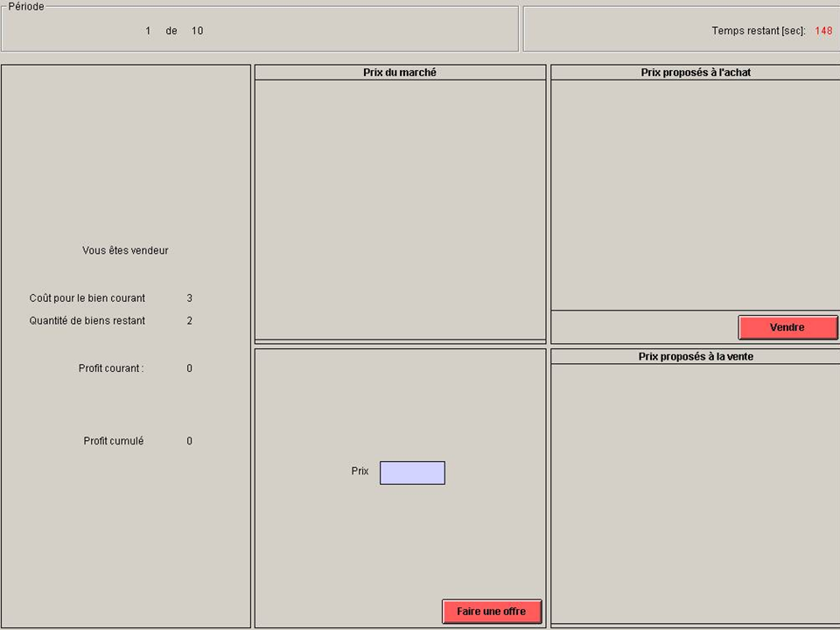The width and height of the screenshot is (840, 630).
Task: Click the Vous êtes vendeur text
Action: coord(125,251)
